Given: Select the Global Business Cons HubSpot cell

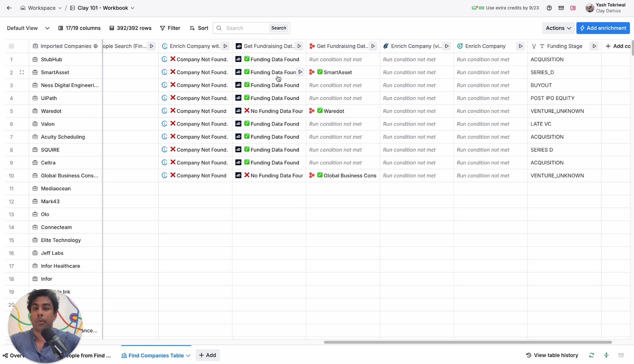Looking at the screenshot, I should pyautogui.click(x=343, y=175).
